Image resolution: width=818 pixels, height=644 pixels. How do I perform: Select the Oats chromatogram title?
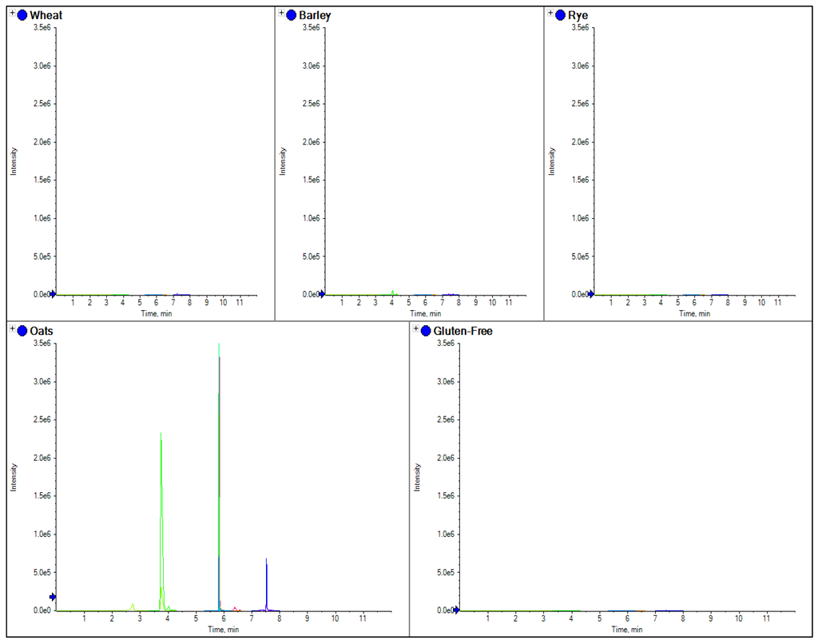42,331
